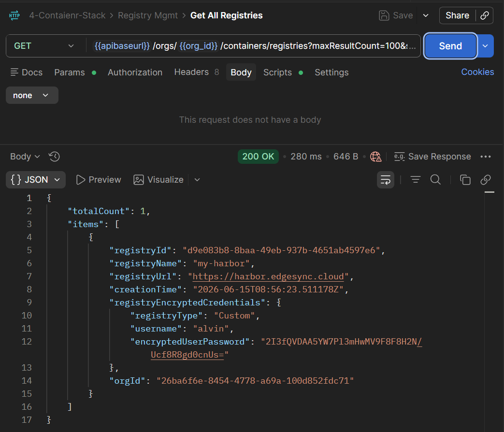Click the Preview play icon
504x432 pixels.
[81, 180]
